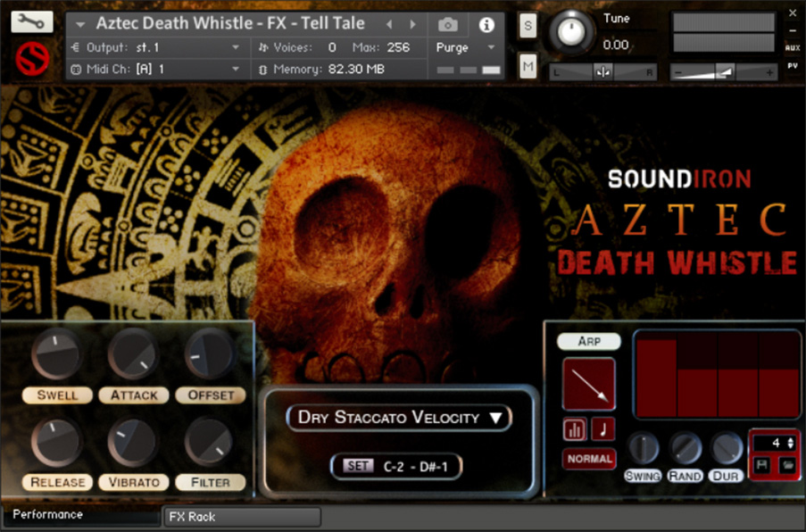The width and height of the screenshot is (806, 532).
Task: Solo the instrument with the S button
Action: coord(528,26)
